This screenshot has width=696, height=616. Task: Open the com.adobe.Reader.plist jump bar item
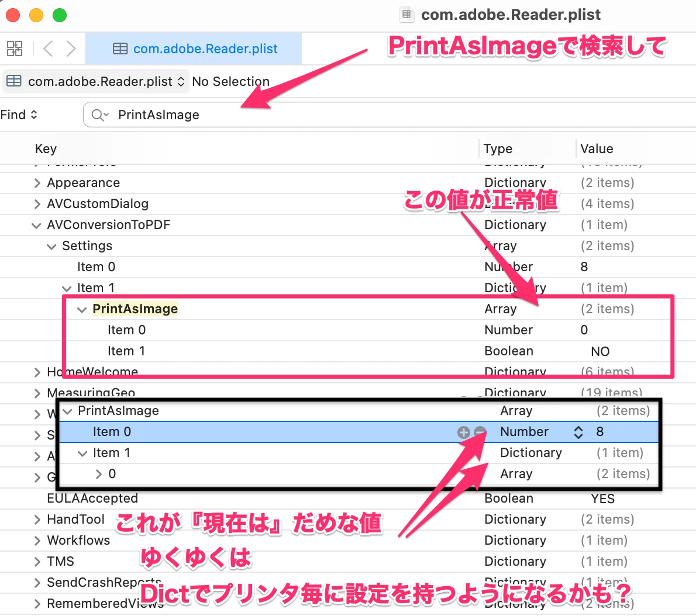pyautogui.click(x=96, y=81)
